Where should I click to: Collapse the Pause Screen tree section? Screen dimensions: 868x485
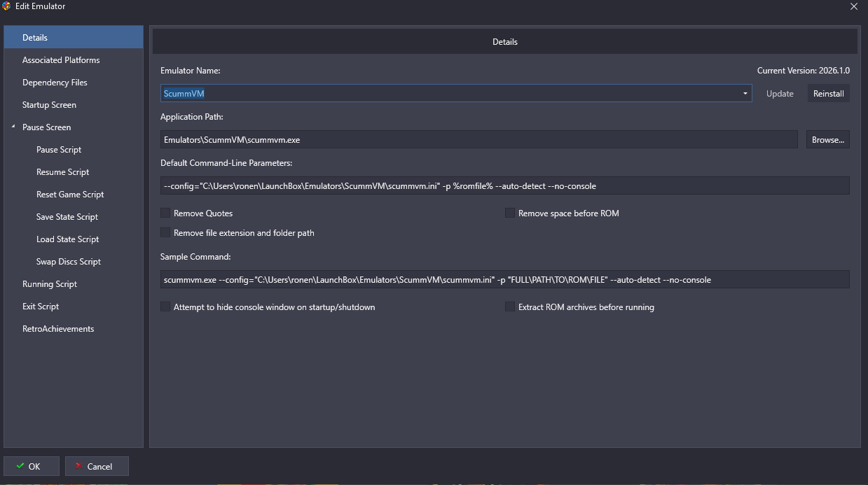pos(13,127)
